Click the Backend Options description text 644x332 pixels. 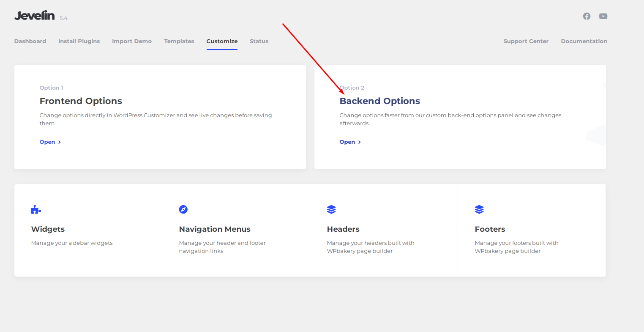pyautogui.click(x=450, y=119)
